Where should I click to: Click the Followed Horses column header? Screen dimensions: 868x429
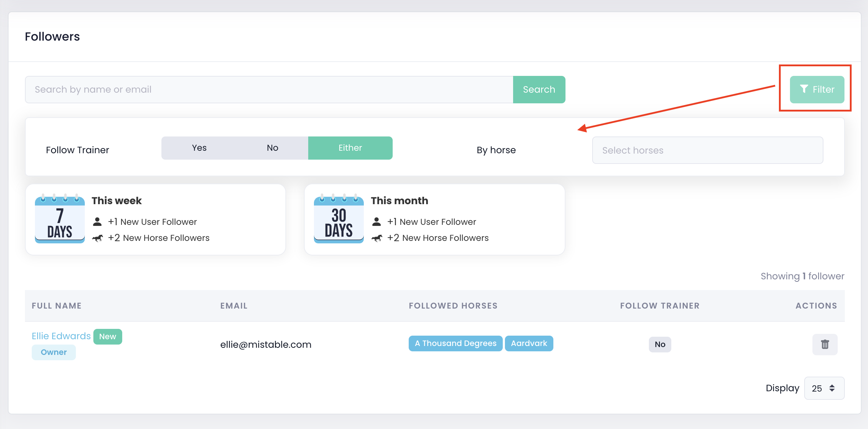(x=453, y=306)
